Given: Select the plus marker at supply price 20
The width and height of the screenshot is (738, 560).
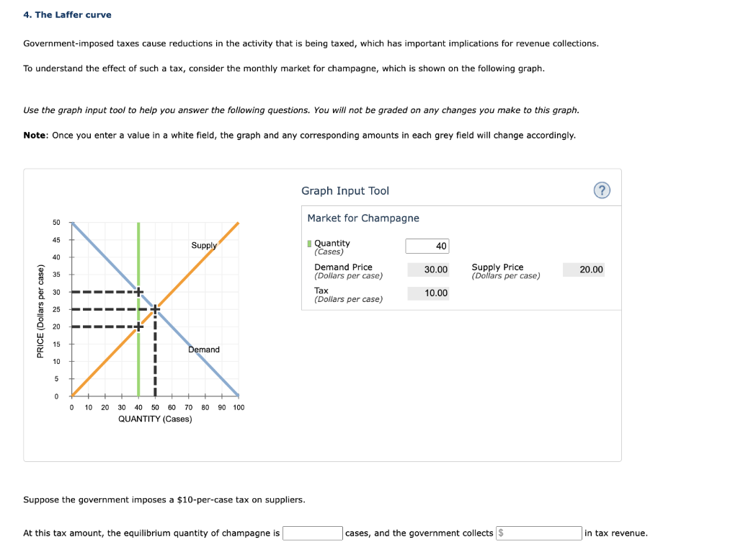Looking at the screenshot, I should (138, 326).
